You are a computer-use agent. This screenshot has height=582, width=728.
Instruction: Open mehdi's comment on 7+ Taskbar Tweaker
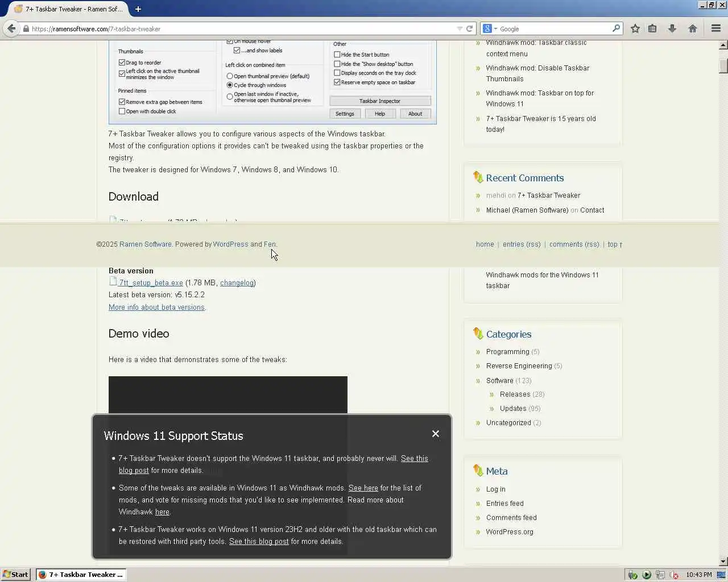coord(549,195)
